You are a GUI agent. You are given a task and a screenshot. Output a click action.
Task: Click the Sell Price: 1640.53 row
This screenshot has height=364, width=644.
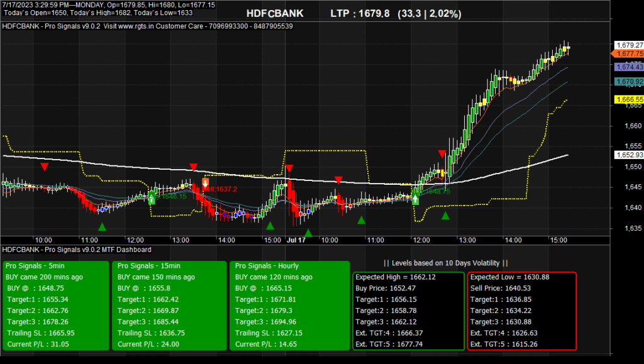coord(500,288)
